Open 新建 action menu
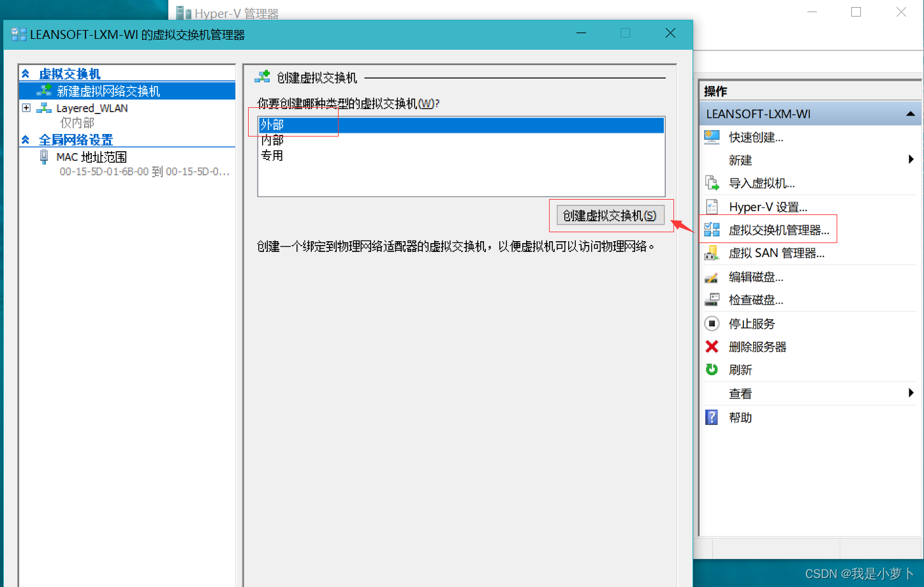924x587 pixels. 740,160
